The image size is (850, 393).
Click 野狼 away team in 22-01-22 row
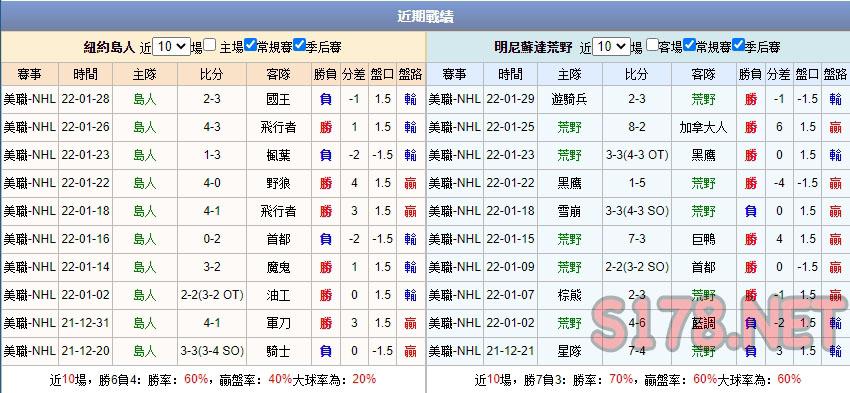279,183
